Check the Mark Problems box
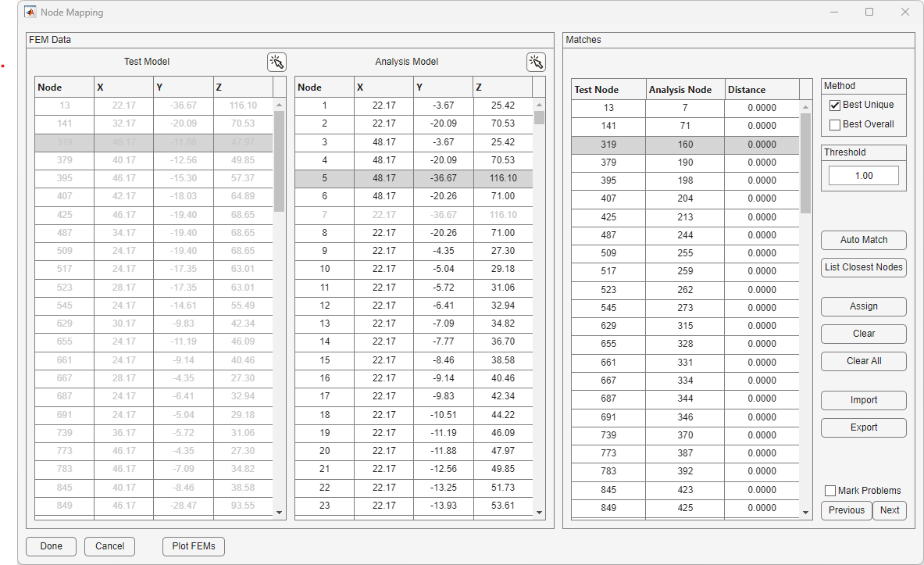This screenshot has width=924, height=565. [x=830, y=491]
